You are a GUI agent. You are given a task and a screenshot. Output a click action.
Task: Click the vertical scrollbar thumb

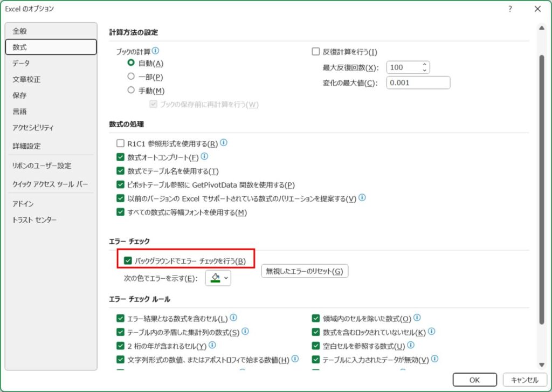[541, 189]
